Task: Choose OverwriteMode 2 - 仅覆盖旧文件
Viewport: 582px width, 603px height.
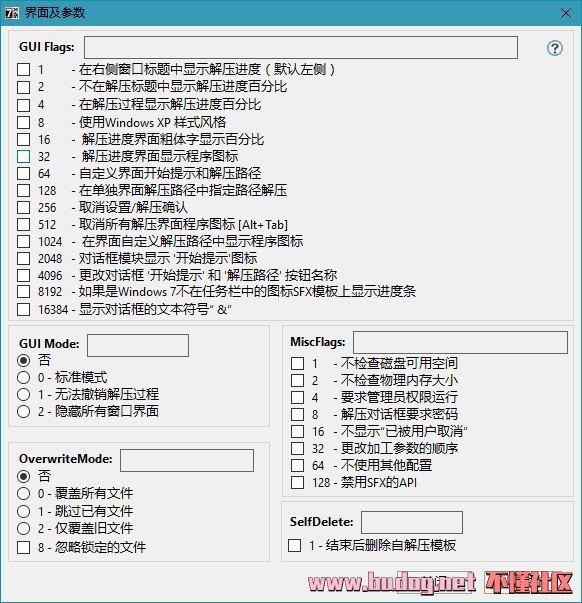Action: (x=23, y=528)
